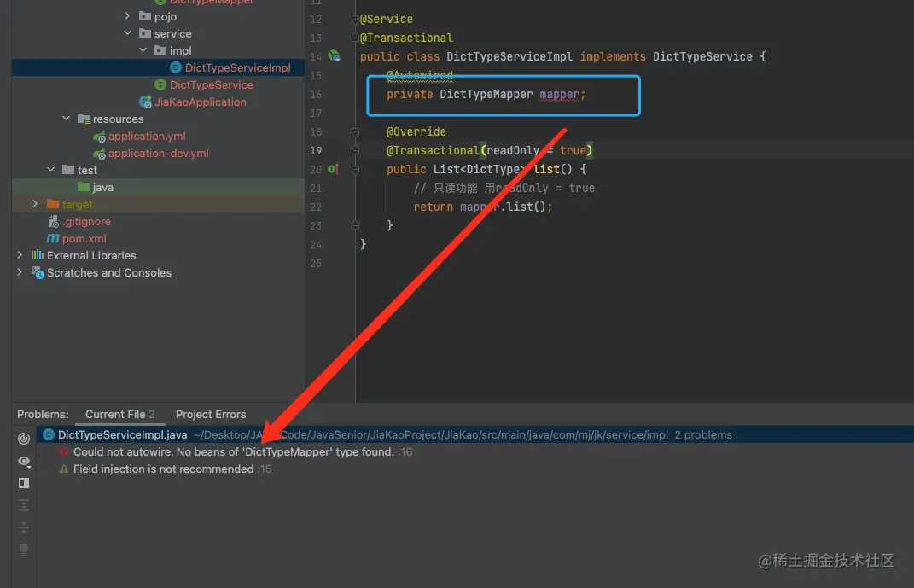Viewport: 914px width, 588px height.
Task: Select the java folder under test
Action: 102,187
